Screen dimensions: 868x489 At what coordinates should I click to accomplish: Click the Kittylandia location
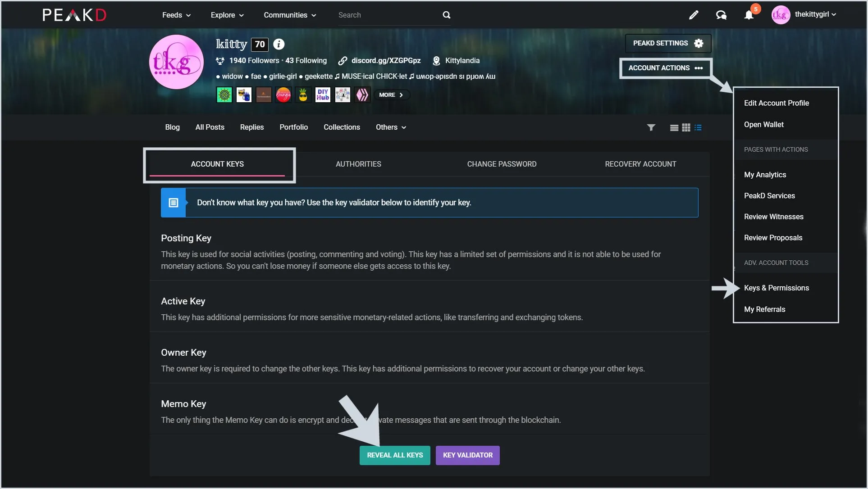pos(462,60)
